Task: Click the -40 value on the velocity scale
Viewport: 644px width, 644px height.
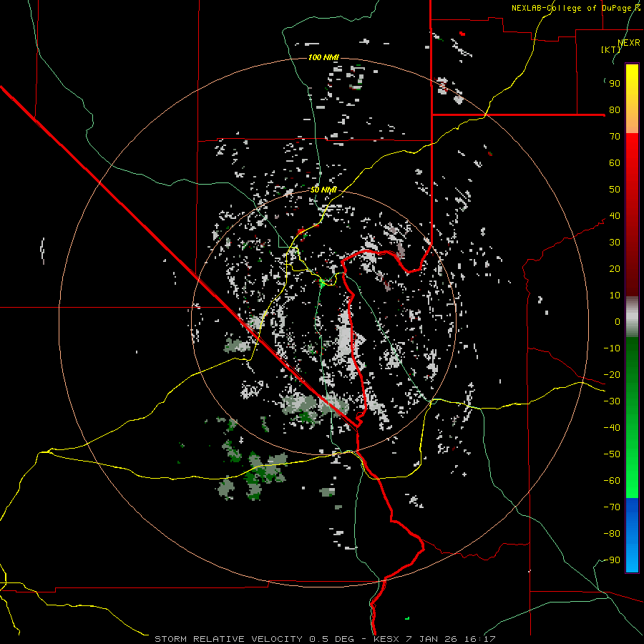Action: 612,428
